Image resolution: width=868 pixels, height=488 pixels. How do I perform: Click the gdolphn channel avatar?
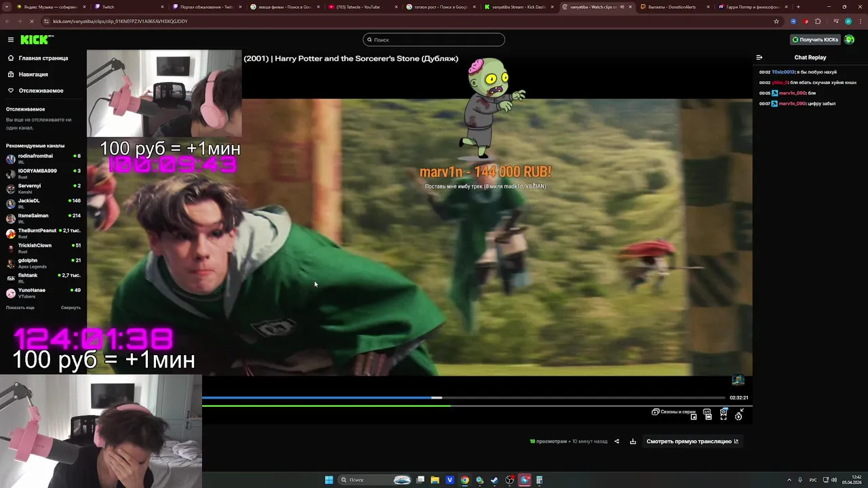coord(11,263)
